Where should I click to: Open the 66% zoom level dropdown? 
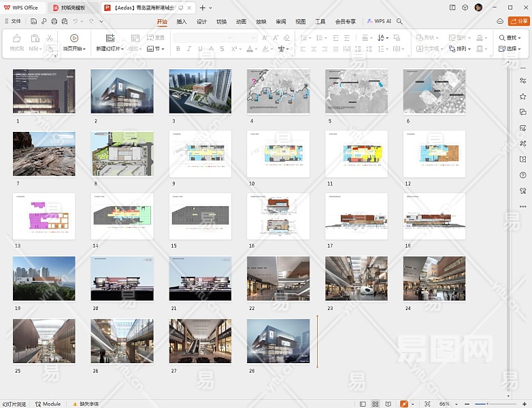tap(448, 404)
